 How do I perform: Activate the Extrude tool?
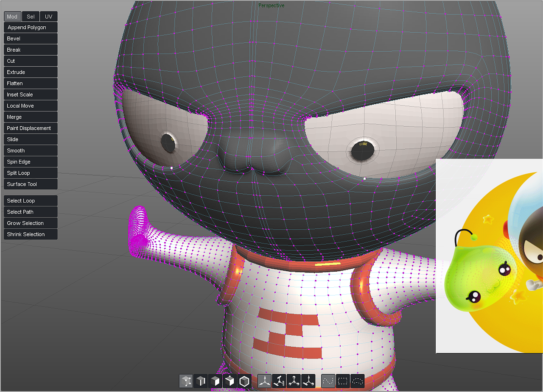pyautogui.click(x=30, y=72)
